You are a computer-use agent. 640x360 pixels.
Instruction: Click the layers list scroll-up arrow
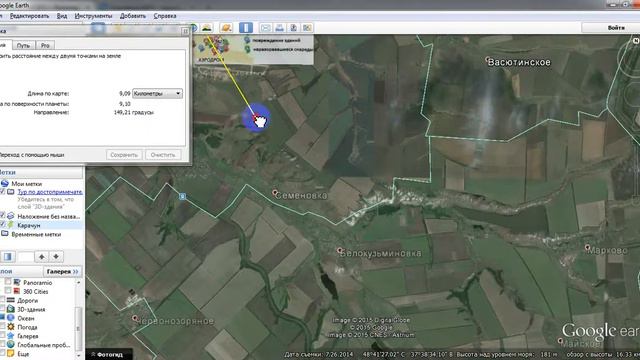[x=78, y=282]
